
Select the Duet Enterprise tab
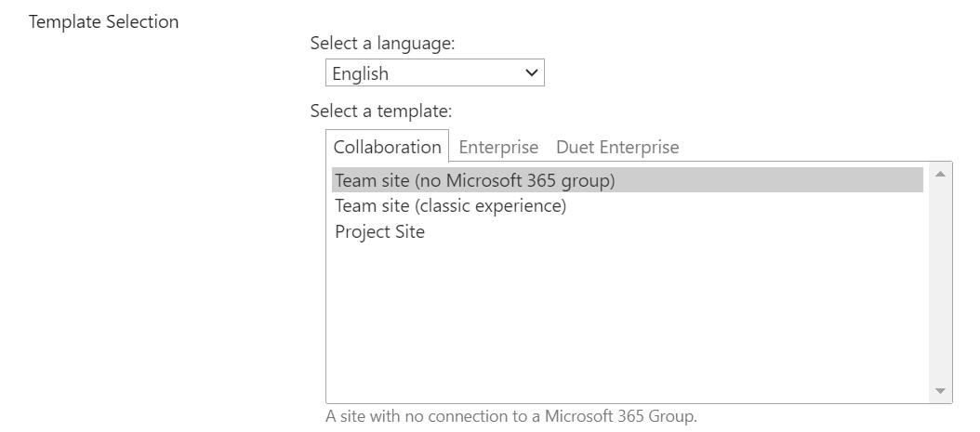click(x=617, y=147)
